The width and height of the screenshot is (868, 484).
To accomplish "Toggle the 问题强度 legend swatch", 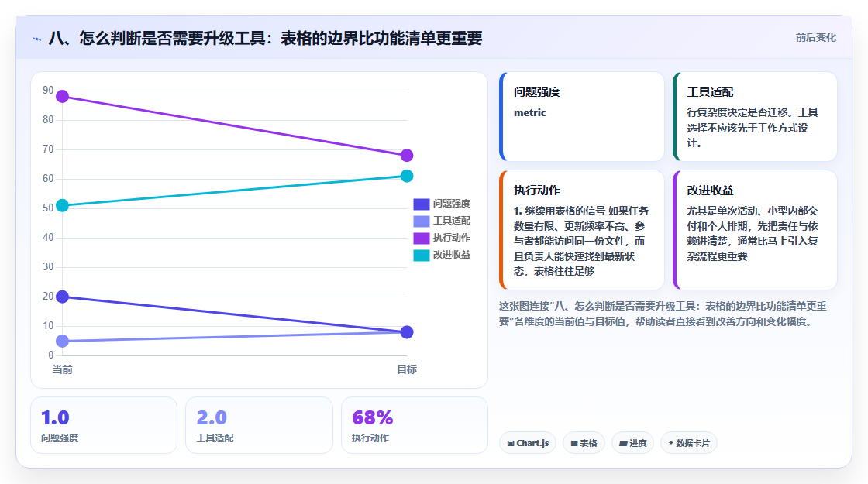I will point(422,204).
